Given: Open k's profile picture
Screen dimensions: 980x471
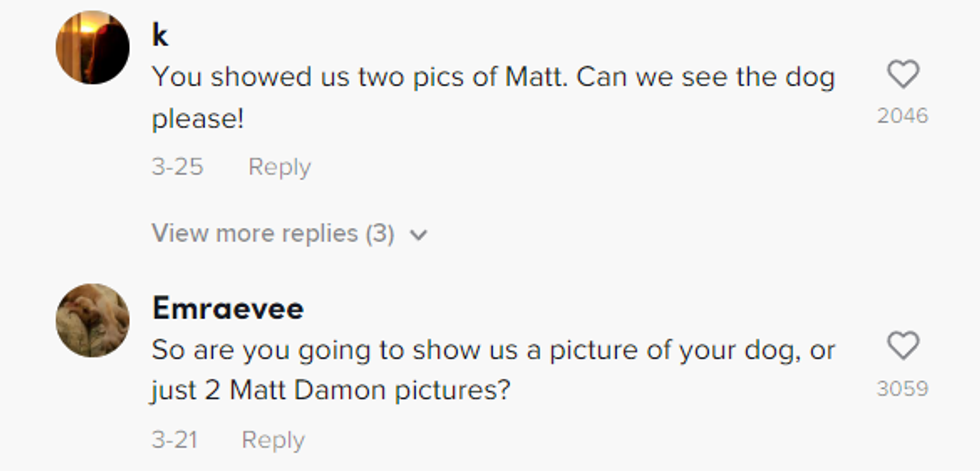Looking at the screenshot, I should click(x=93, y=47).
